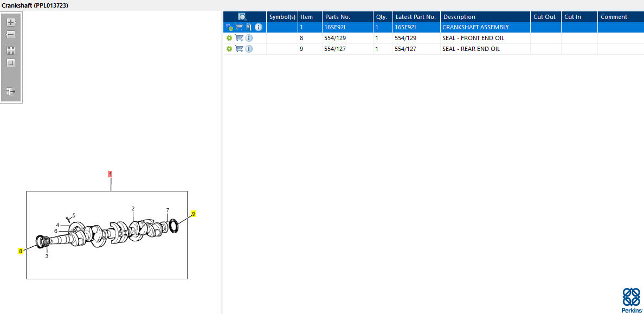This screenshot has height=314, width=644.
Task: Open info for crankshaft assembly row
Action: tap(259, 28)
